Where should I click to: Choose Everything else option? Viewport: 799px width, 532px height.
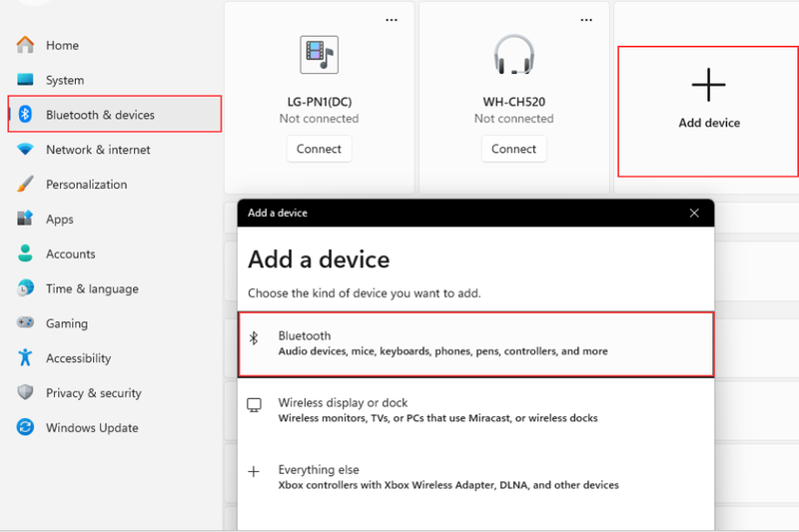coord(476,477)
